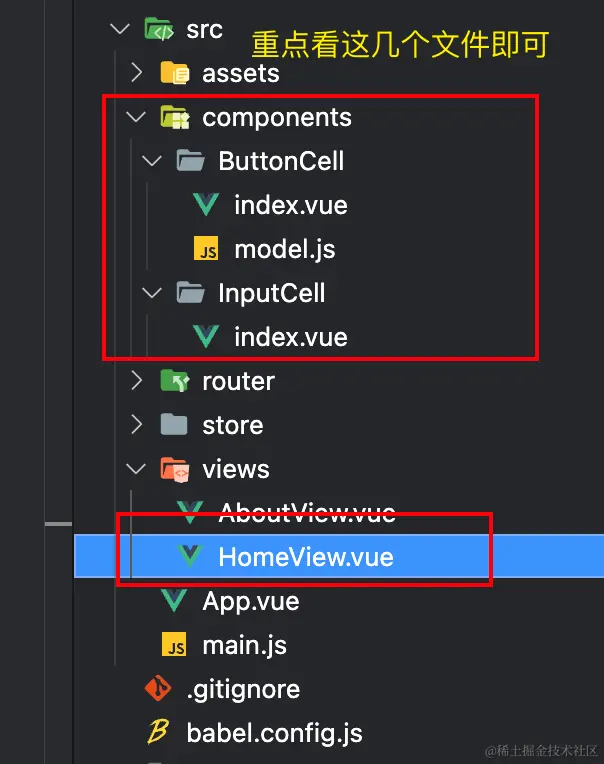Open AboutView.vue in views folder
This screenshot has width=604, height=764.
(x=306, y=514)
